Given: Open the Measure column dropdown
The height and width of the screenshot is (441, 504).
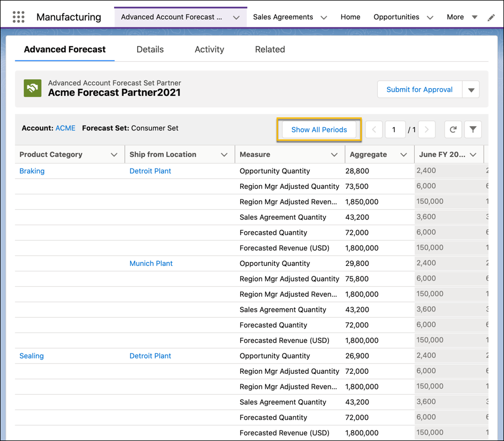Looking at the screenshot, I should pos(334,154).
